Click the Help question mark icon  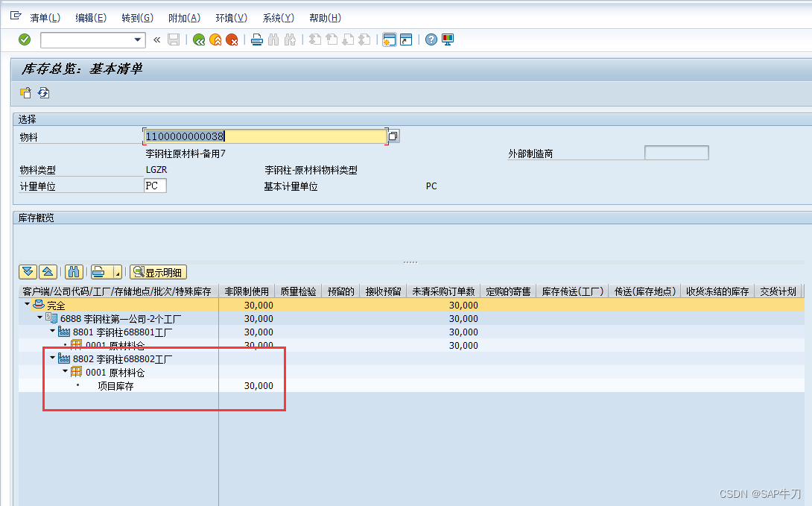coord(431,39)
